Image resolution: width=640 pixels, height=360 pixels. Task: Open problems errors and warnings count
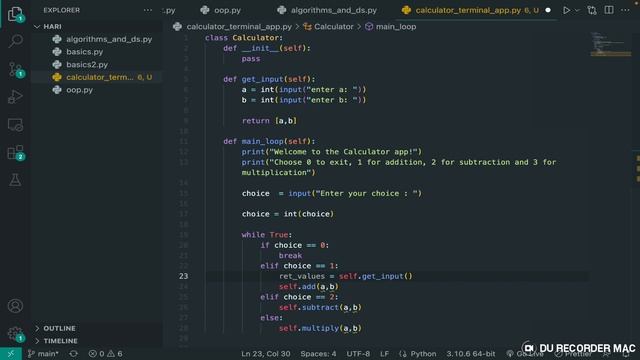(x=105, y=353)
